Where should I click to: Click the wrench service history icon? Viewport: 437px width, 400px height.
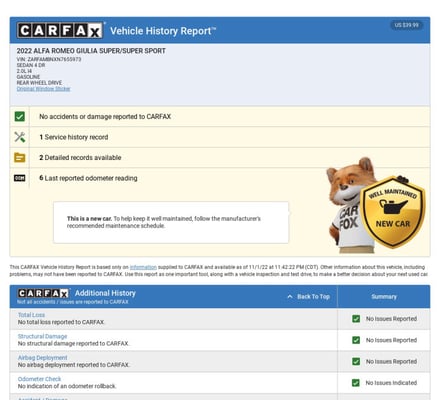pos(20,137)
